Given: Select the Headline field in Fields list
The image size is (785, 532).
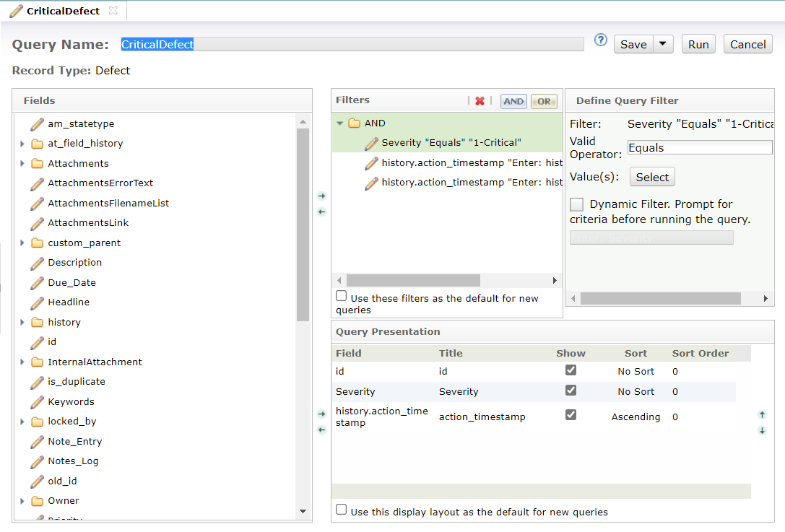Looking at the screenshot, I should 69,302.
